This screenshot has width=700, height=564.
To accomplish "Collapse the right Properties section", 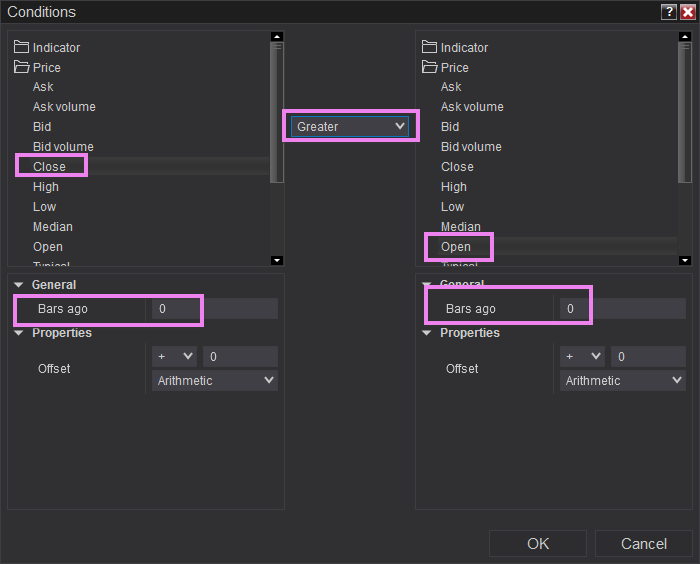I will click(x=428, y=333).
